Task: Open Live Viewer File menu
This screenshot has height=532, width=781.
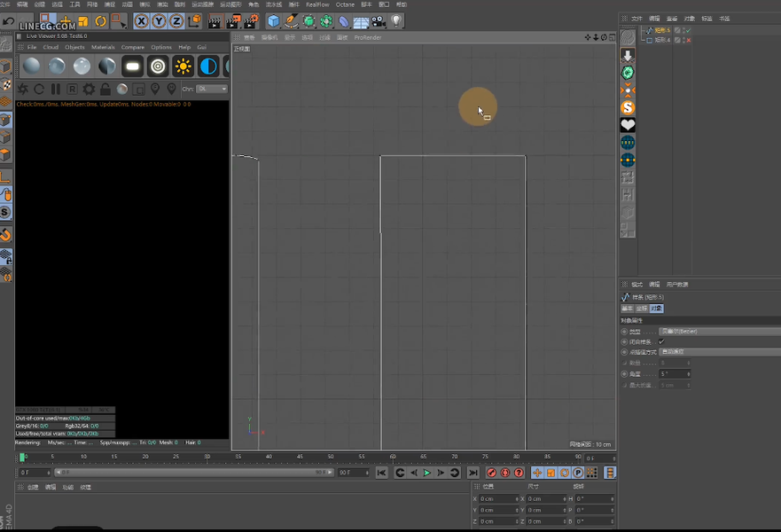Action: [32, 47]
